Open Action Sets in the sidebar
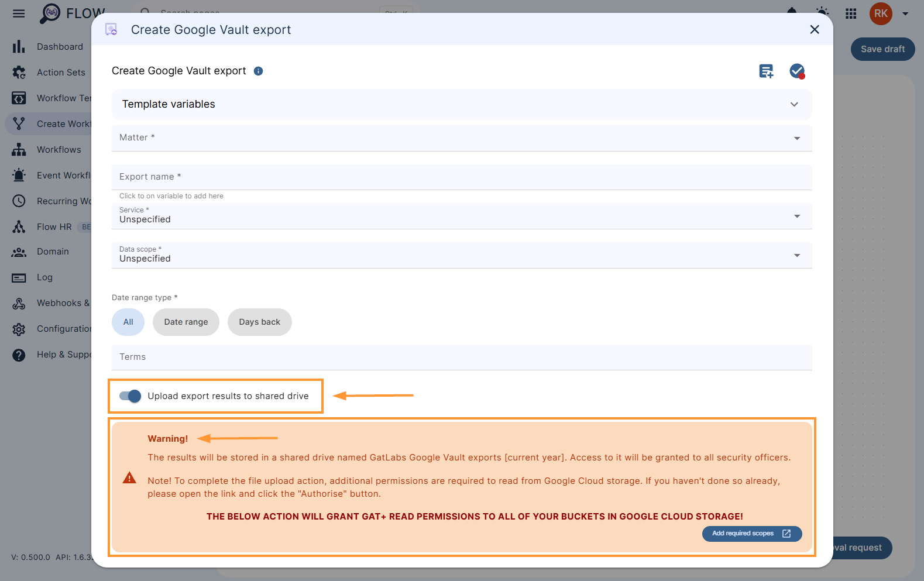The image size is (924, 581). click(61, 73)
